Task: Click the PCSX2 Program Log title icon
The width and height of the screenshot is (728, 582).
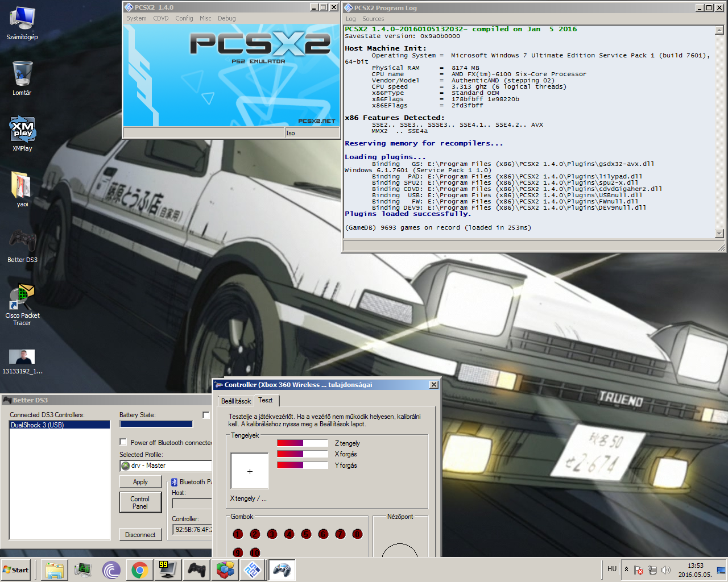Action: [x=349, y=8]
